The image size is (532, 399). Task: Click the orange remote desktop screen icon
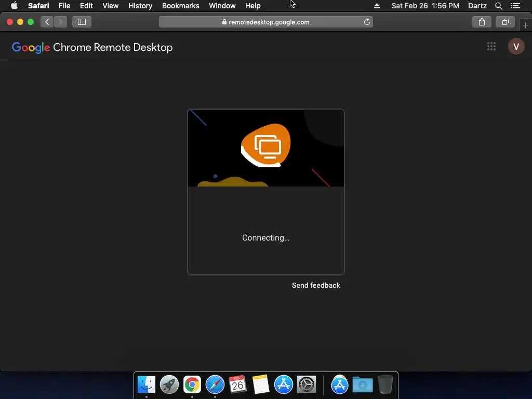tap(266, 145)
